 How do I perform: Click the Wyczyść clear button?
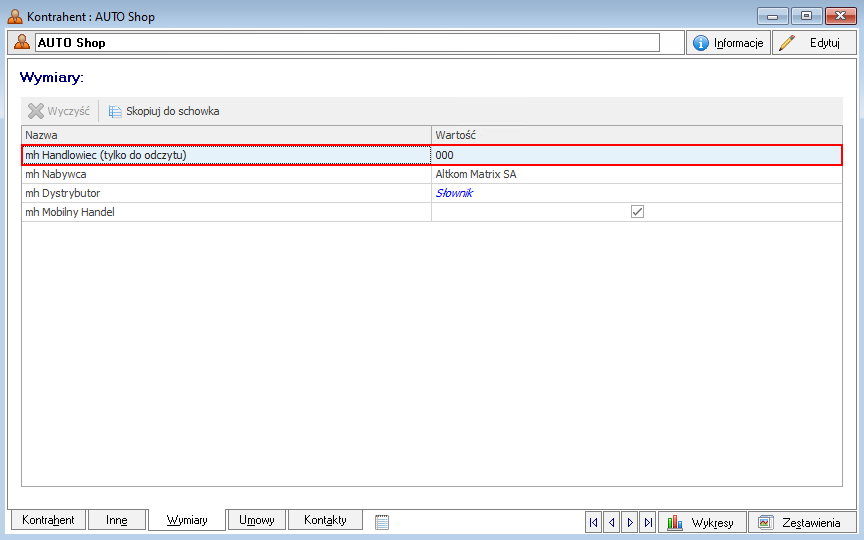tap(59, 111)
